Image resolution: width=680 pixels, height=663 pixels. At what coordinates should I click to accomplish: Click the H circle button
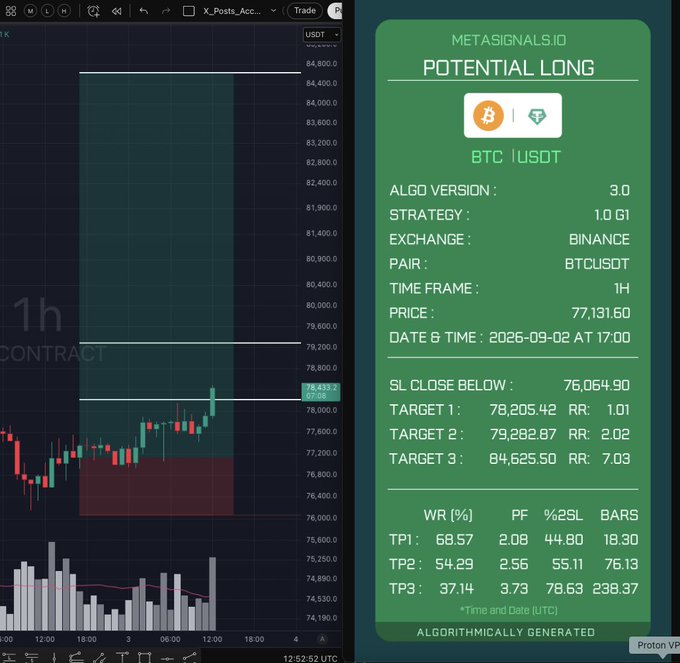pyautogui.click(x=64, y=11)
